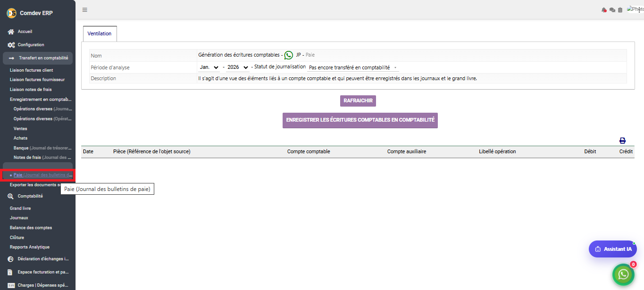Open Grand livre

pos(20,208)
